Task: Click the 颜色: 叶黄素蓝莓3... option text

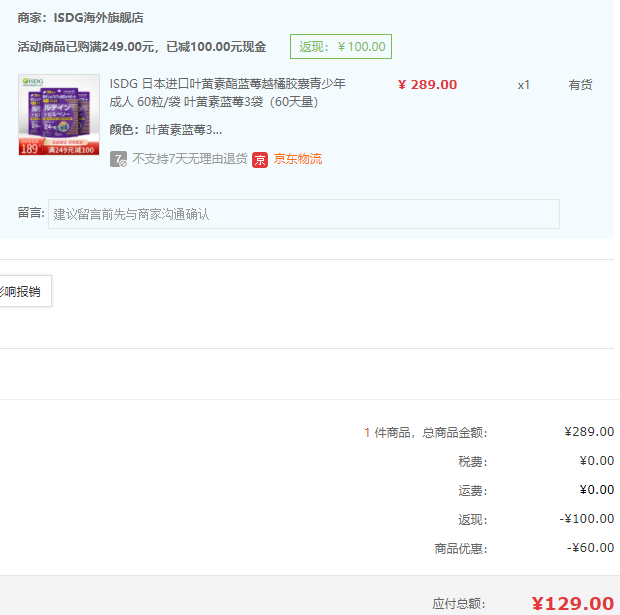Action: coord(166,130)
